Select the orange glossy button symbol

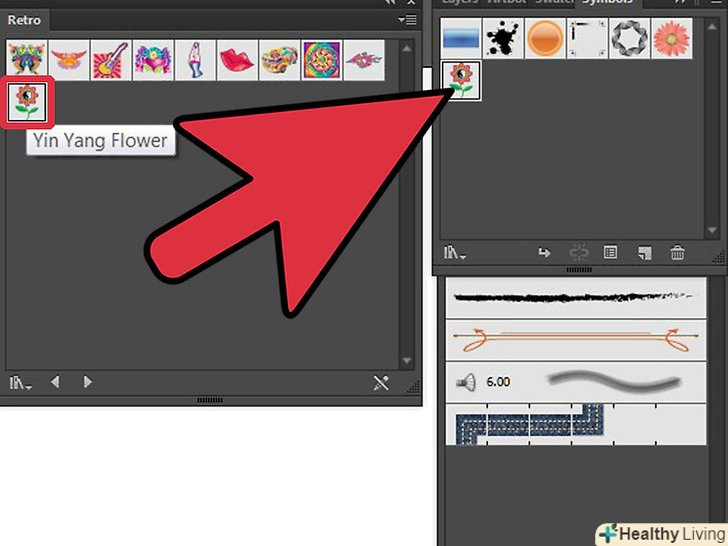coord(545,38)
